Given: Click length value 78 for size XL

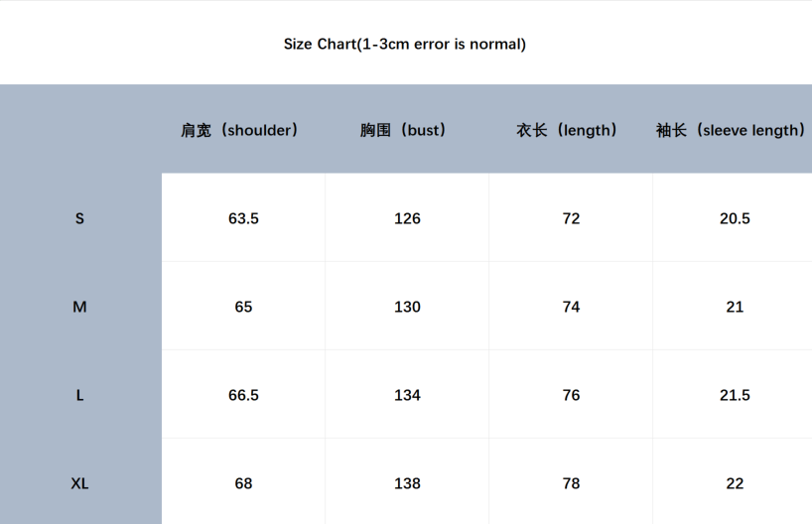Looking at the screenshot, I should [571, 483].
